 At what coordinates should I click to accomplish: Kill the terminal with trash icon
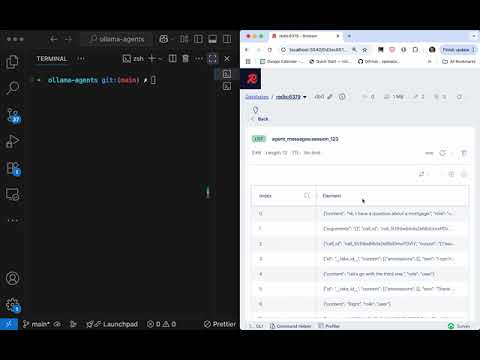pyautogui.click(x=185, y=59)
